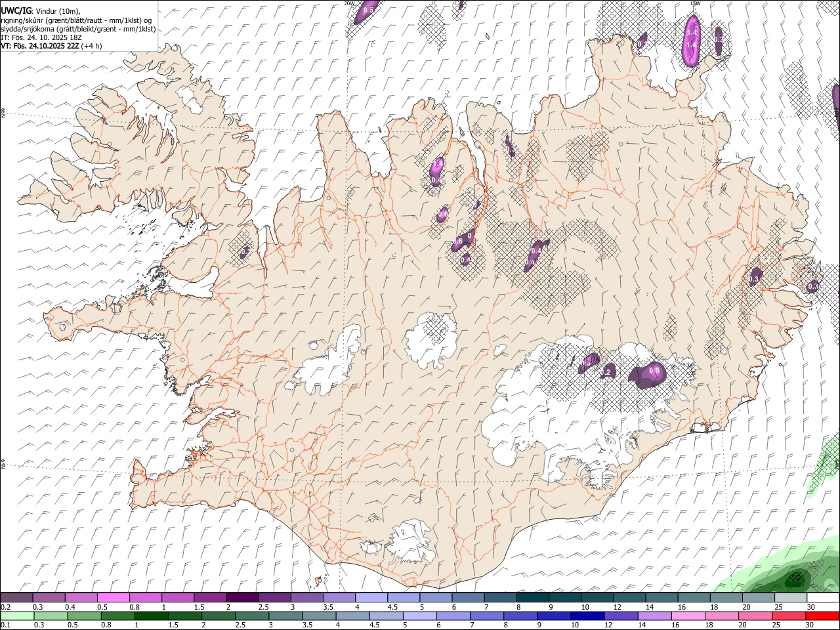
Task: Click the '20W' longitude label at the top
Action: 349,3
